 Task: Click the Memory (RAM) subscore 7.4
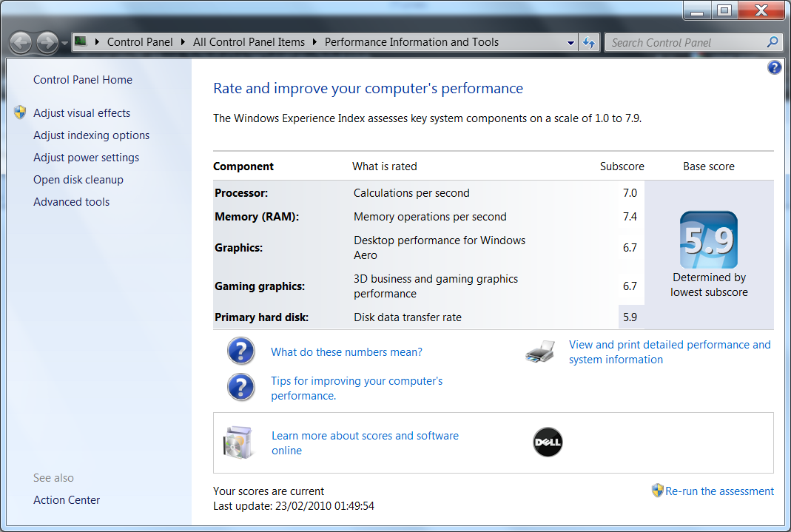[630, 217]
